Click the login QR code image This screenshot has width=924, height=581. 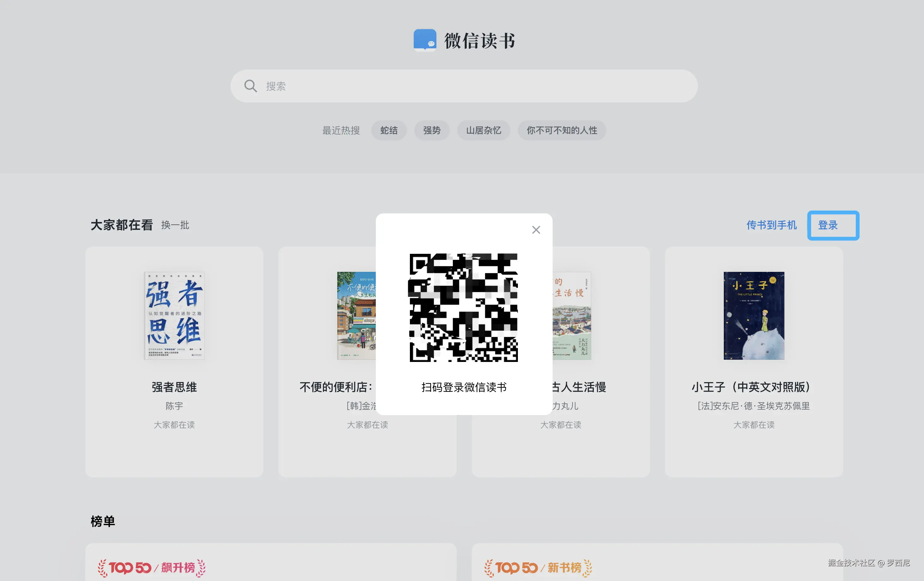pos(463,307)
